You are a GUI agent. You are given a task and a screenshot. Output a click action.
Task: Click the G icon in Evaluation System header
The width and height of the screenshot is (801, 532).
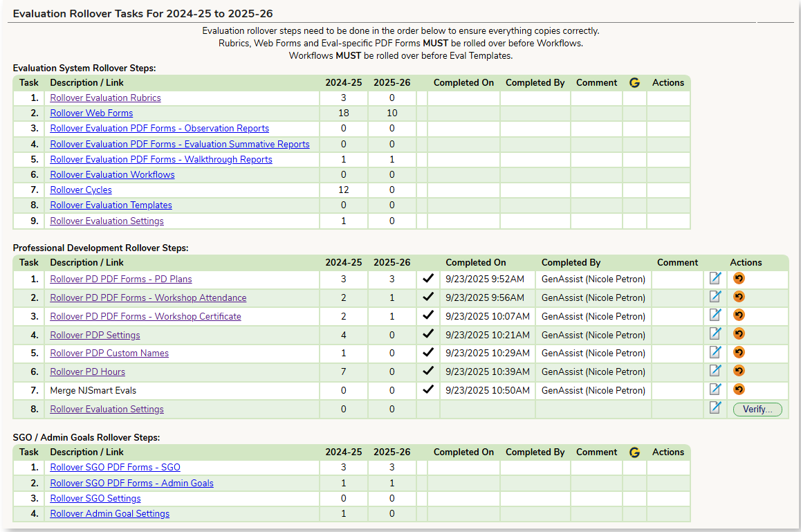click(634, 83)
